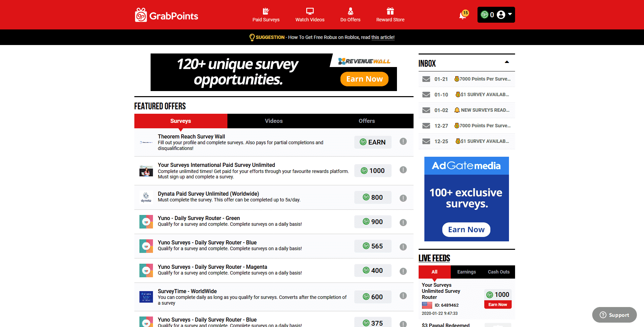Collapse the Inbox panel arrow

click(x=507, y=62)
